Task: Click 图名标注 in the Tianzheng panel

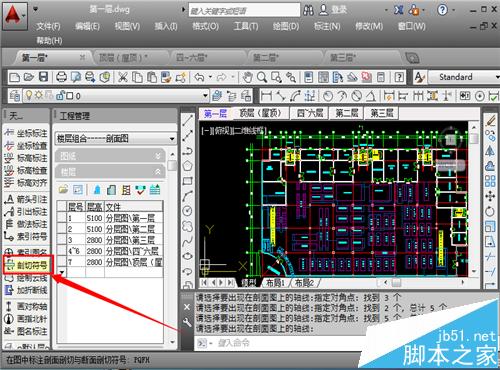Action: (x=26, y=331)
